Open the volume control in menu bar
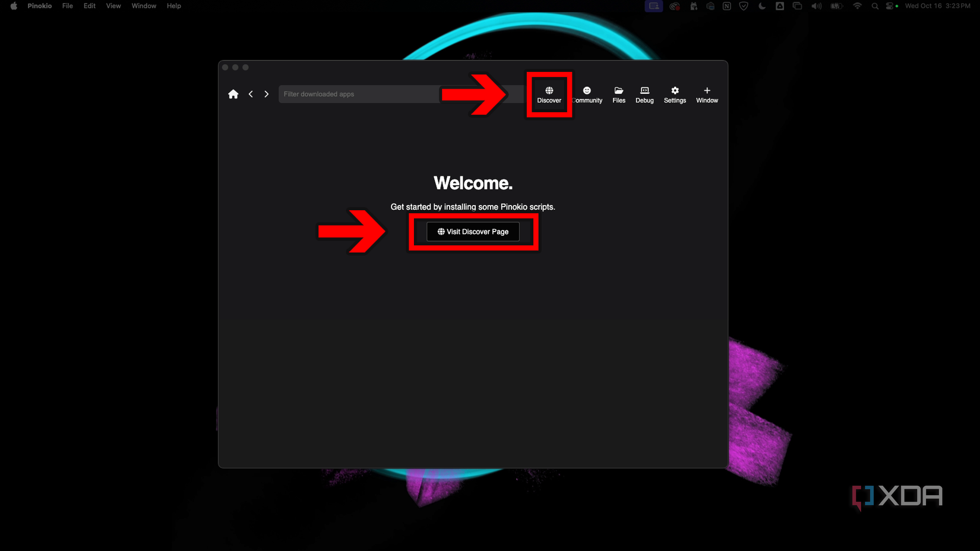This screenshot has height=551, width=980. (x=817, y=6)
